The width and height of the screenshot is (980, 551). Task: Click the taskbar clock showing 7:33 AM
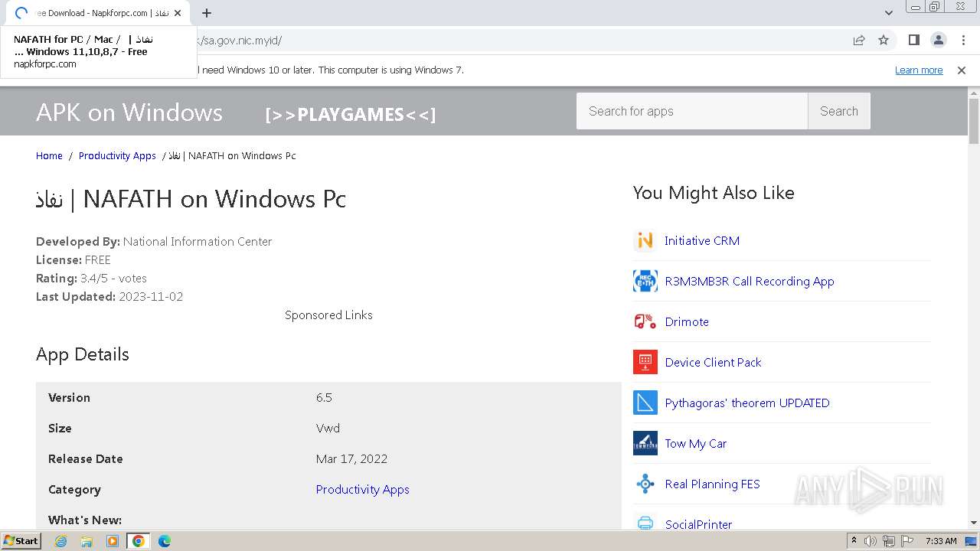pyautogui.click(x=941, y=541)
